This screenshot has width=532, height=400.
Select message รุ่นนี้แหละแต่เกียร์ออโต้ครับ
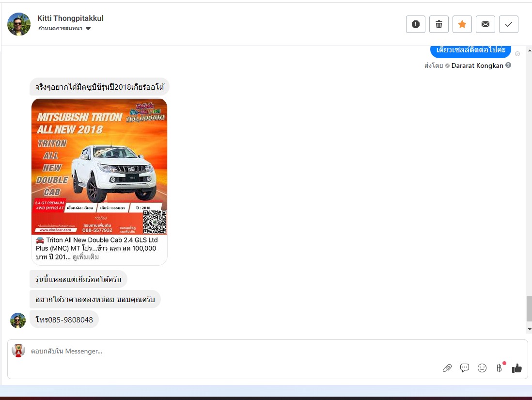[x=78, y=279]
